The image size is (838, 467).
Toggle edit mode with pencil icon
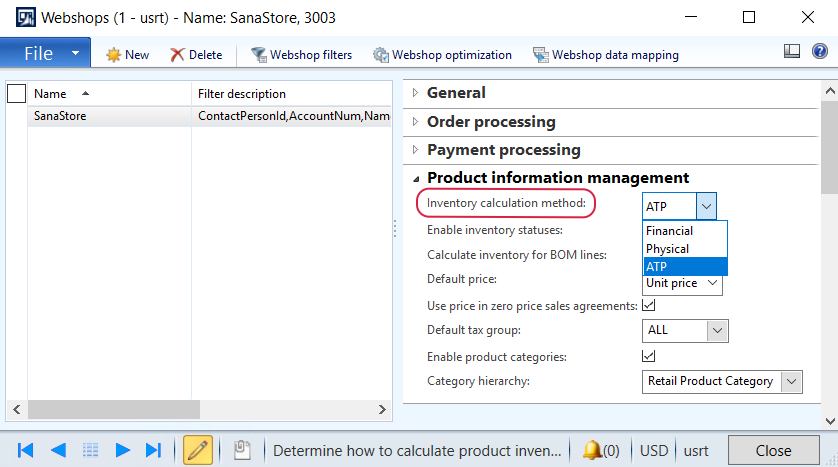click(198, 450)
